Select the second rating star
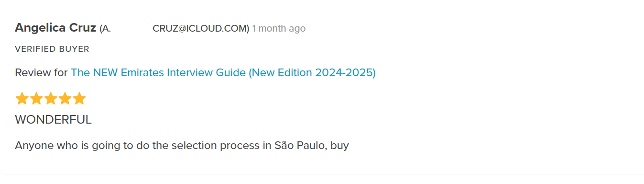Screen dimensions: 644x184 [x=36, y=99]
